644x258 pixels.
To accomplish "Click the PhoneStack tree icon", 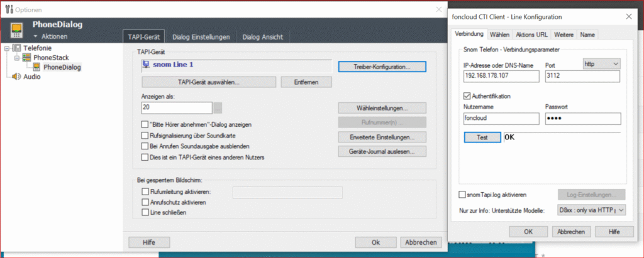I will (26, 57).
